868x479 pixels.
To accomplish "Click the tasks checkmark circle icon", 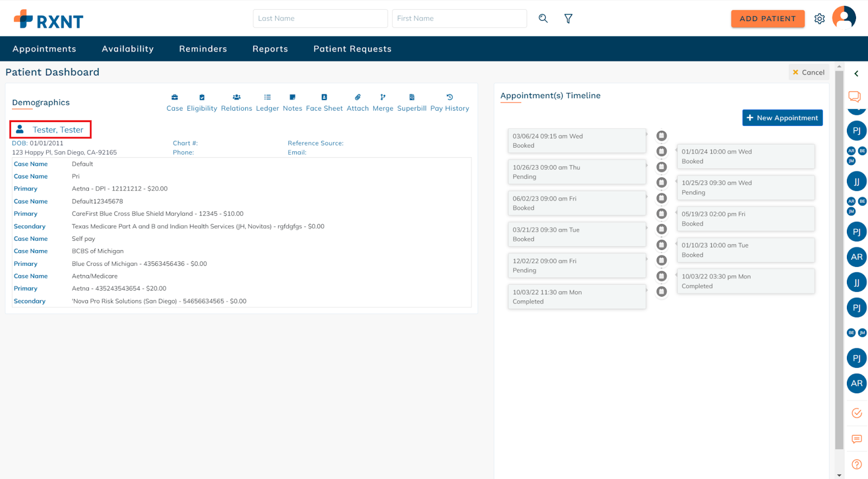I will tap(857, 413).
